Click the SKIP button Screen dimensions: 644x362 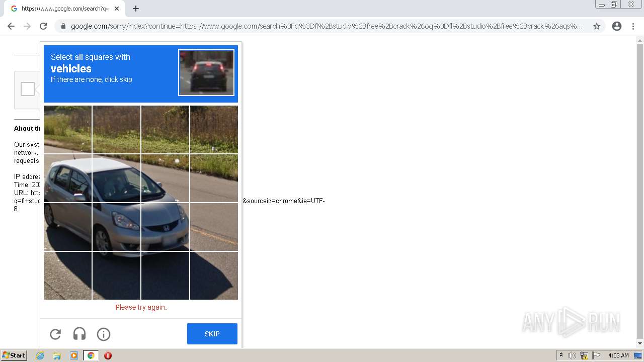[x=212, y=334]
